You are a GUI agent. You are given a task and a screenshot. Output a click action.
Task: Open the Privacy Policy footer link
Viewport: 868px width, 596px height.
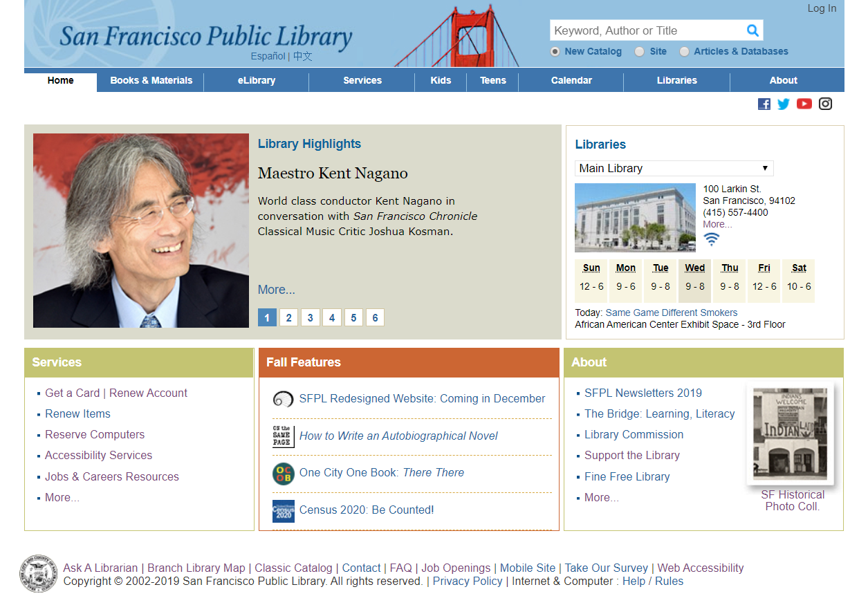click(x=468, y=581)
